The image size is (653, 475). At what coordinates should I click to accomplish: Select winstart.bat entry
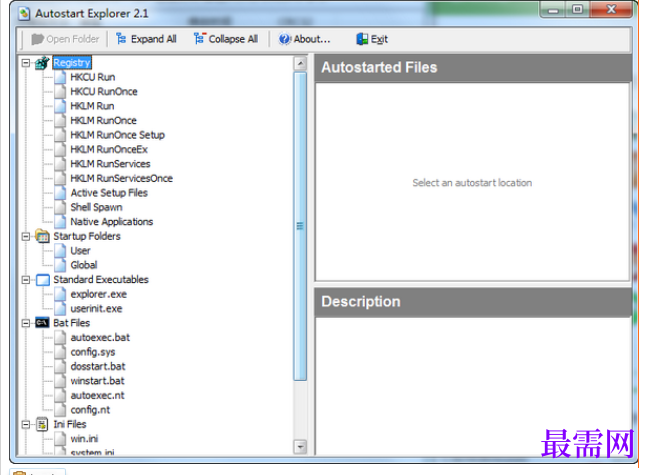coord(97,381)
